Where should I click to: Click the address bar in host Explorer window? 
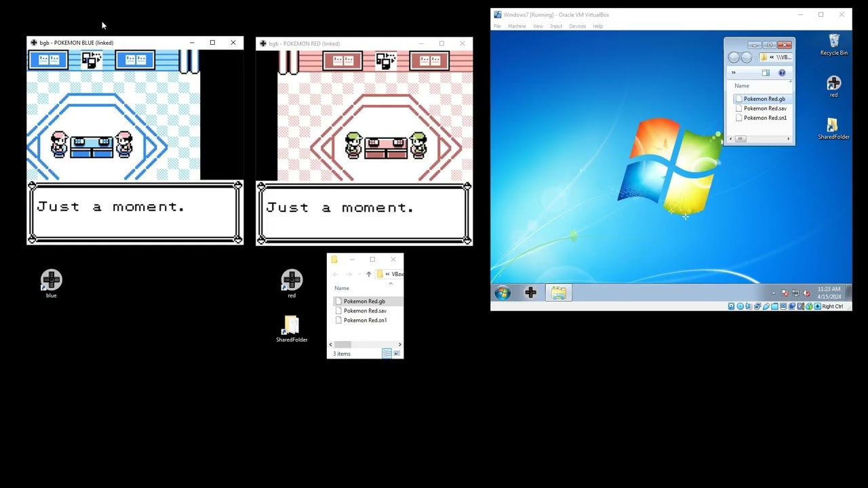point(389,274)
